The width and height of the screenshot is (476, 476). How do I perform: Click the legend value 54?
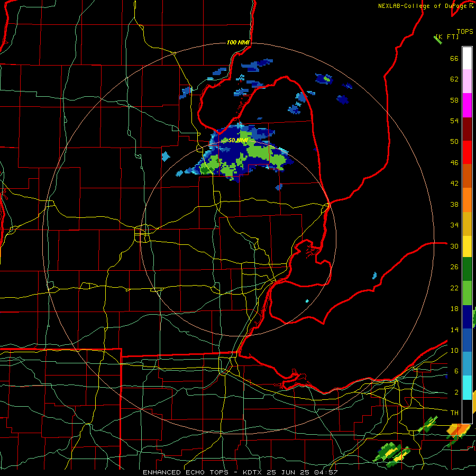(454, 121)
